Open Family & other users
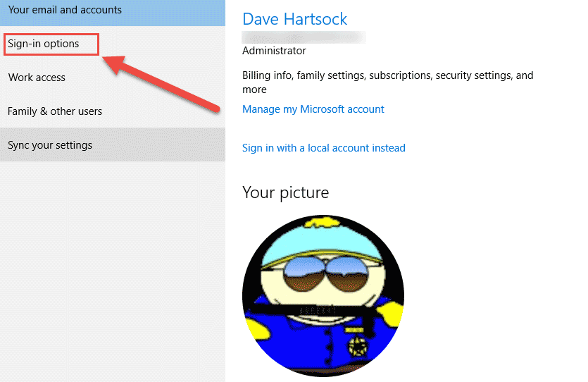The height and width of the screenshot is (382, 588). (113, 111)
